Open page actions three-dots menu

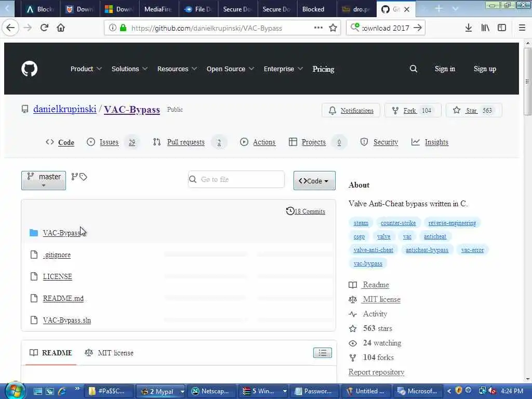pos(318,28)
